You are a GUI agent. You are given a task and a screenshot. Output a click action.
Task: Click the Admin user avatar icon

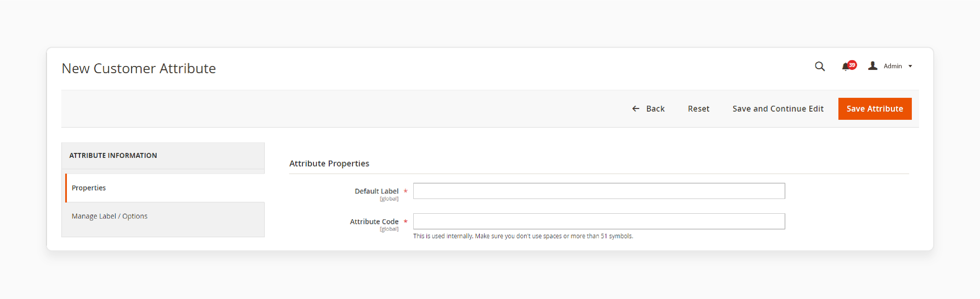pyautogui.click(x=872, y=66)
